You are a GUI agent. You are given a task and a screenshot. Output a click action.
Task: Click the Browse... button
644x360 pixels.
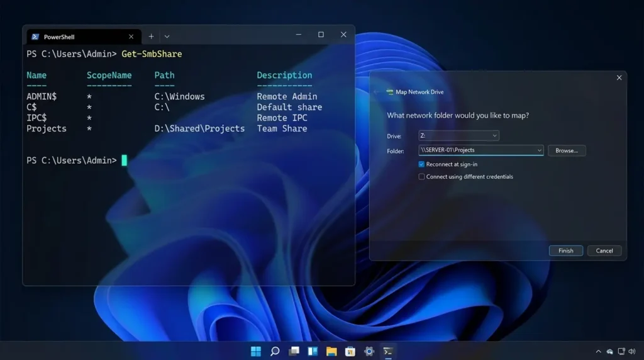click(567, 150)
